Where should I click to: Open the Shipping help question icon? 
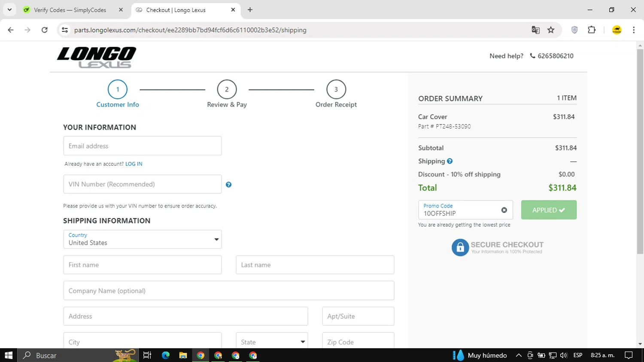(x=450, y=161)
